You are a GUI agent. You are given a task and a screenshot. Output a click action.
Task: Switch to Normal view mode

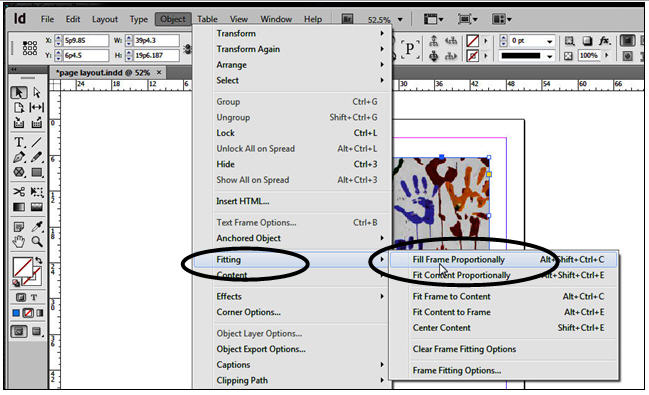coord(19,331)
